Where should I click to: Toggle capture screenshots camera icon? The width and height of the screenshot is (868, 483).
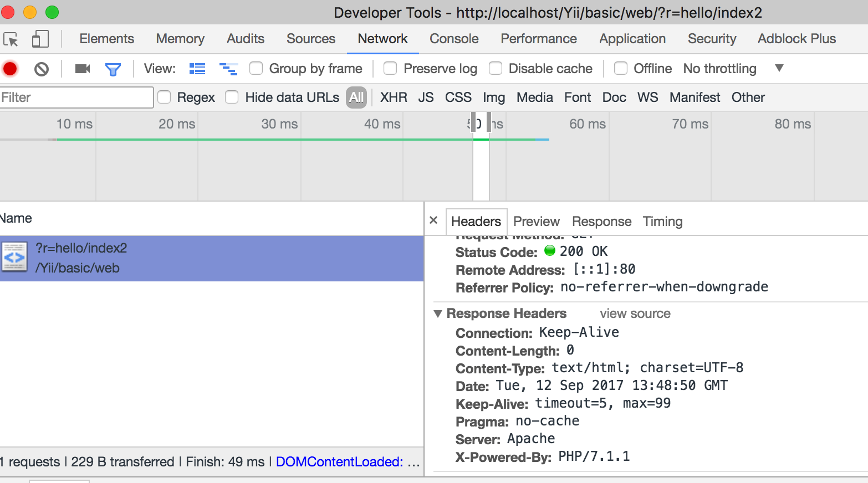[83, 69]
